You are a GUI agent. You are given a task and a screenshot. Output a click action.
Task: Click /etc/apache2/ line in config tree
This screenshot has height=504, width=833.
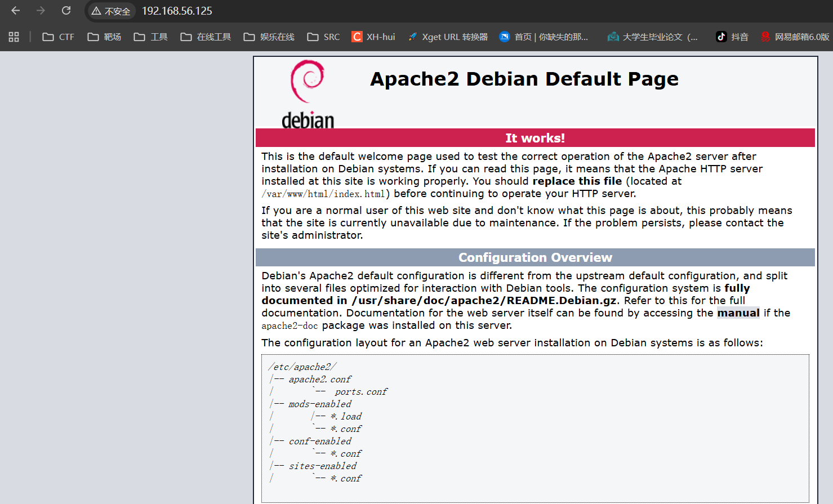302,367
